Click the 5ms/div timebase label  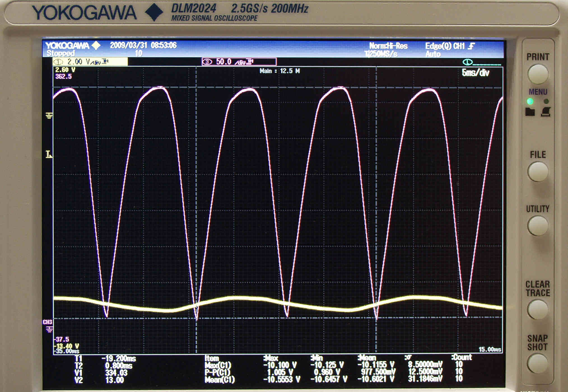pos(475,73)
